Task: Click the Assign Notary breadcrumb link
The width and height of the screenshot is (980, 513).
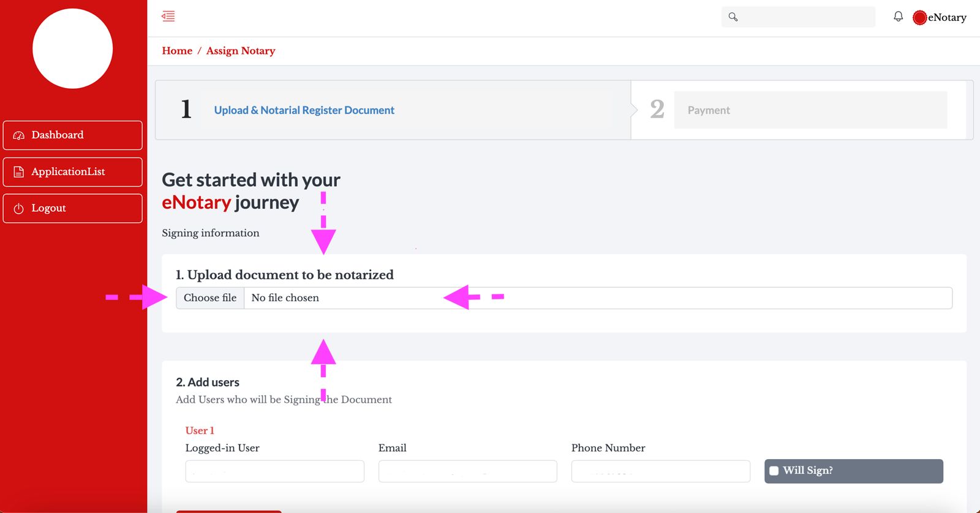Action: pos(241,51)
